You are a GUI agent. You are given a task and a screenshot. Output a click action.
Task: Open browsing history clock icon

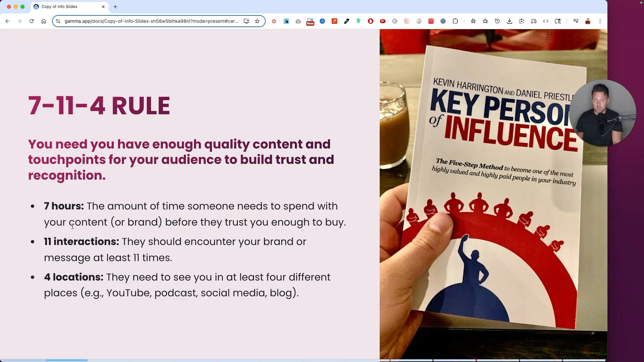tap(497, 21)
